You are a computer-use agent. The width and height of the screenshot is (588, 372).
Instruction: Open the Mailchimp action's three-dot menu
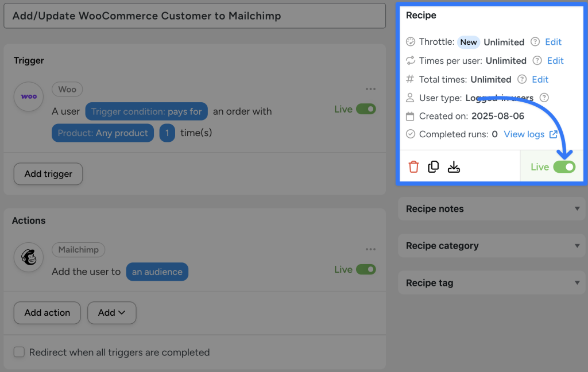click(370, 250)
